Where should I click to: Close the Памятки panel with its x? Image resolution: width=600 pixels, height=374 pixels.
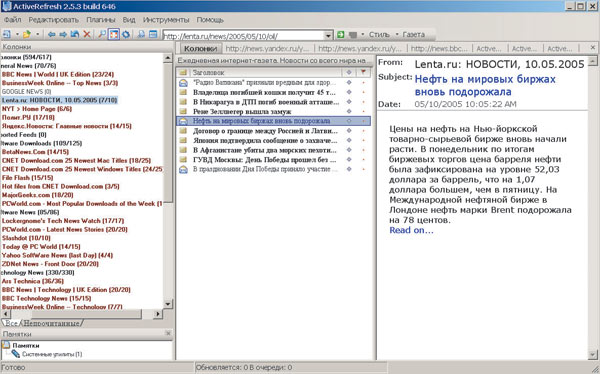(168, 333)
